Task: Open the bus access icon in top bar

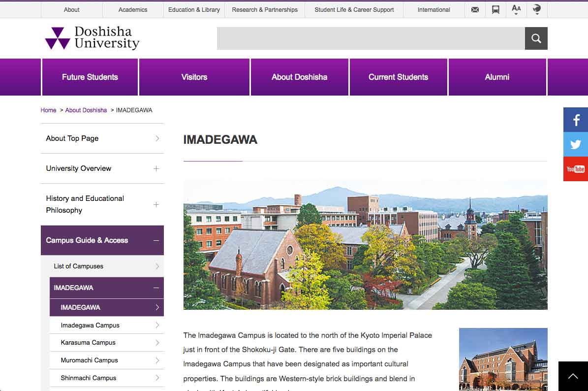Action: (495, 10)
